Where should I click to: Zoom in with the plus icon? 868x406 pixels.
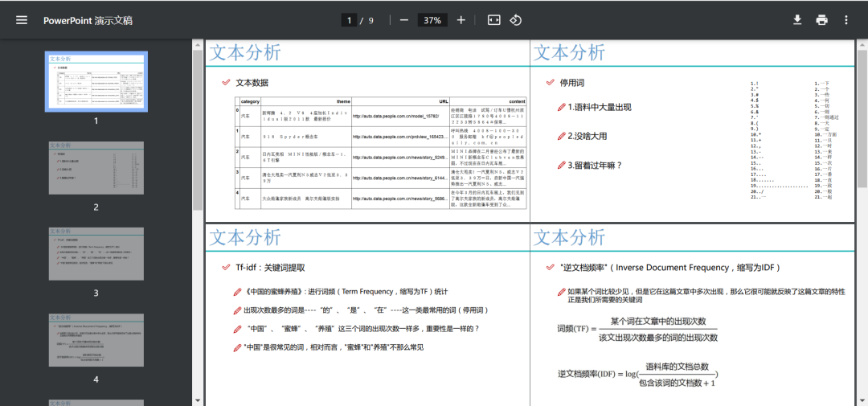pyautogui.click(x=461, y=20)
